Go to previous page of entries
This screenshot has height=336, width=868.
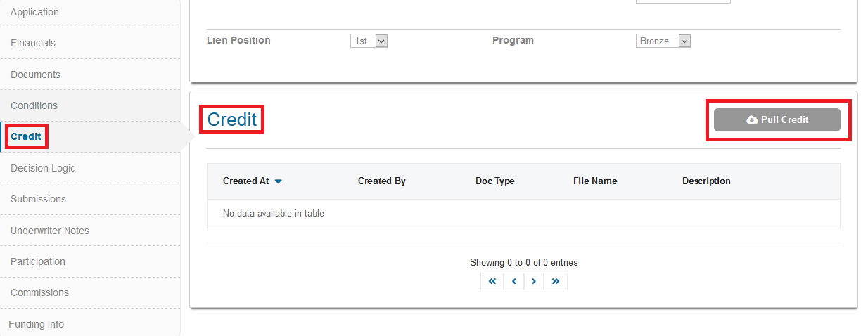click(513, 281)
